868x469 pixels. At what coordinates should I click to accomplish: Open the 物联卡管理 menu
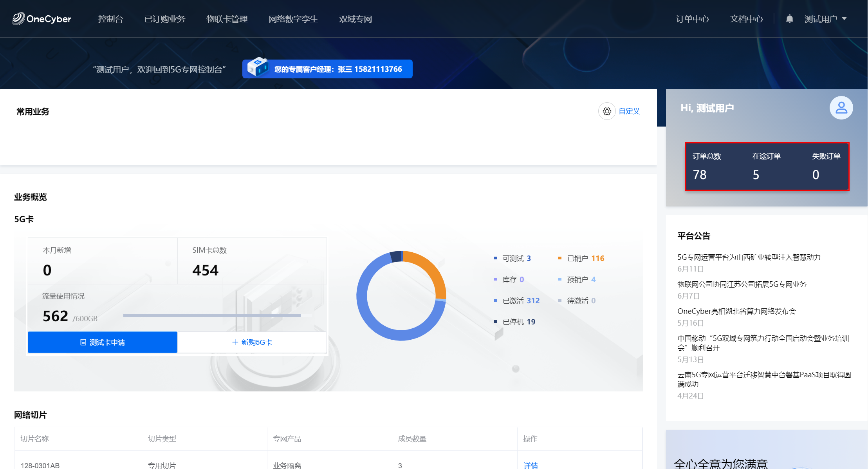point(227,19)
